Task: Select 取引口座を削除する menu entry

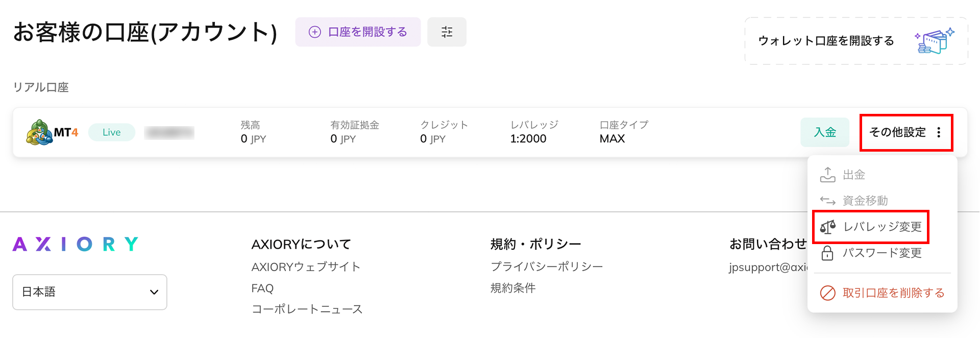Action: [x=893, y=293]
